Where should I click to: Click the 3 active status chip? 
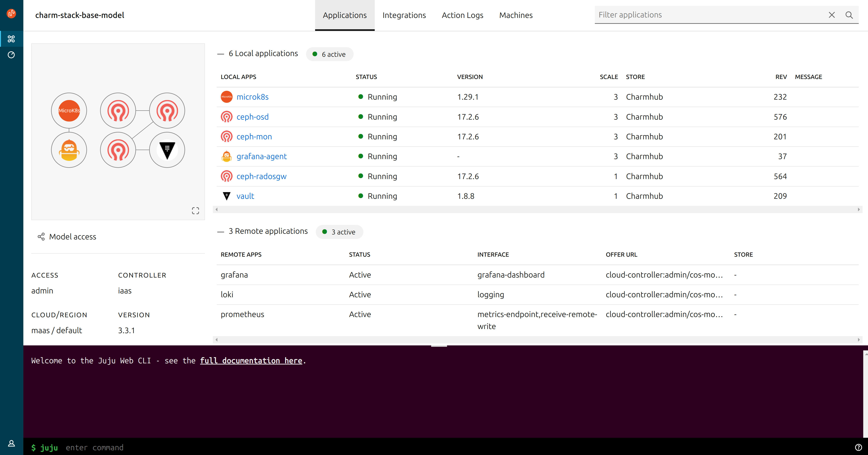coord(339,232)
